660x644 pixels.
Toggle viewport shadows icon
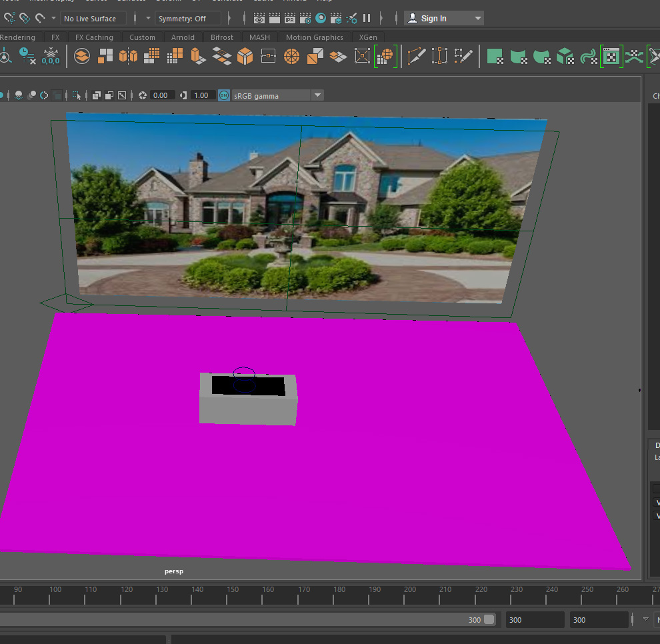click(19, 95)
